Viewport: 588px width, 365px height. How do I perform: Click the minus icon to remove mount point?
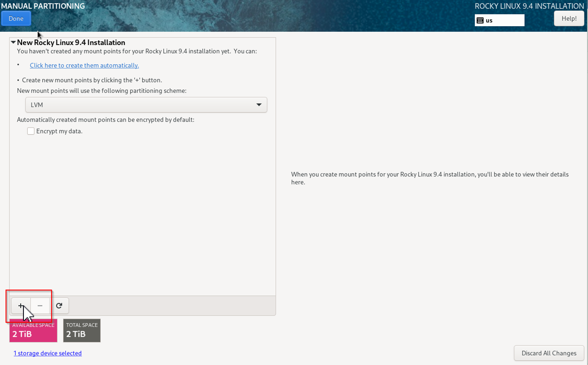point(40,306)
